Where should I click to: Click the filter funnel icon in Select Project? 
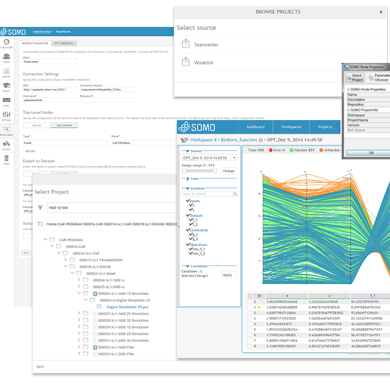[x=40, y=207]
